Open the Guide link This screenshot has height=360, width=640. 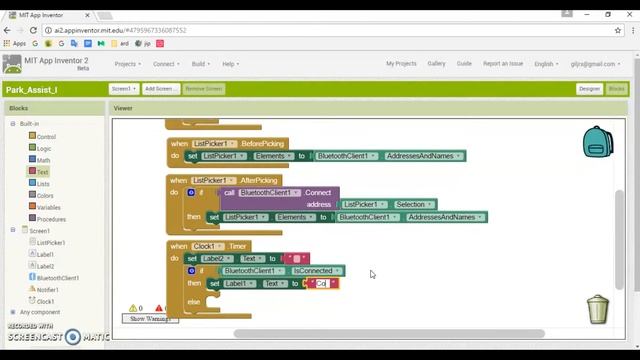point(464,64)
